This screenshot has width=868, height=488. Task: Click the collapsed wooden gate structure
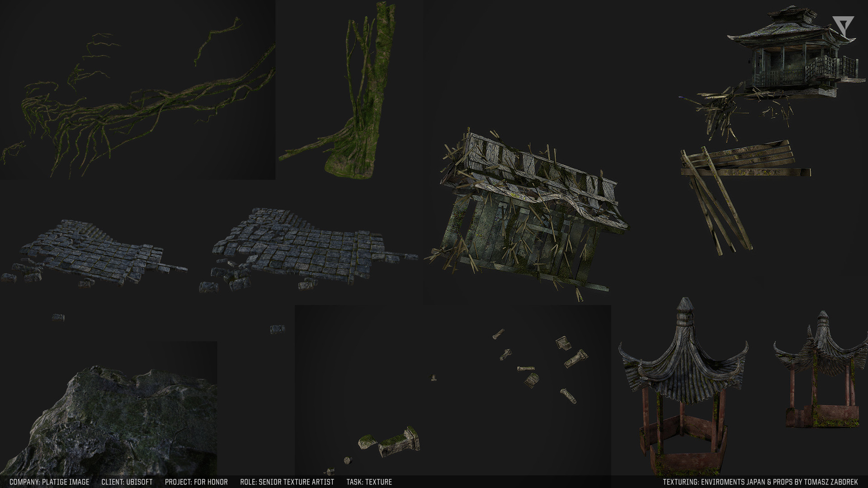(529, 217)
